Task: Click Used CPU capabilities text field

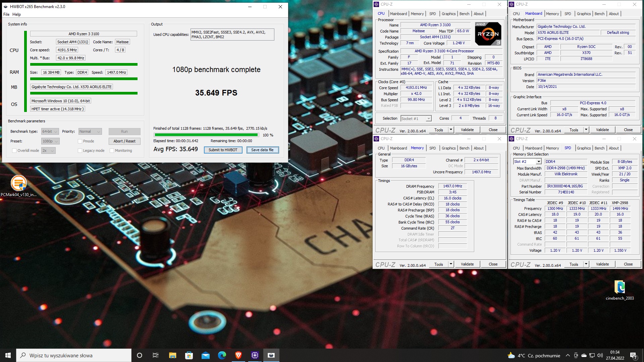Action: tap(232, 35)
